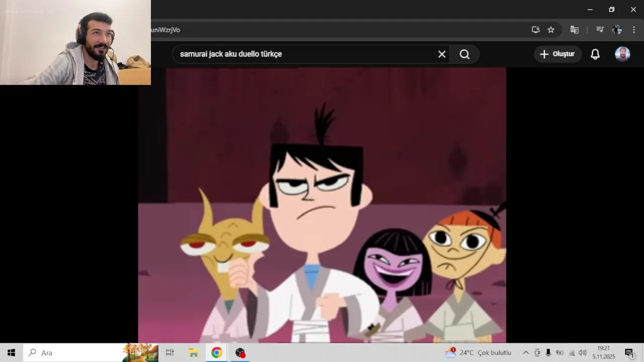Switch to Chrome on the taskbar
Image resolution: width=644 pixels, height=362 pixels.
(217, 352)
